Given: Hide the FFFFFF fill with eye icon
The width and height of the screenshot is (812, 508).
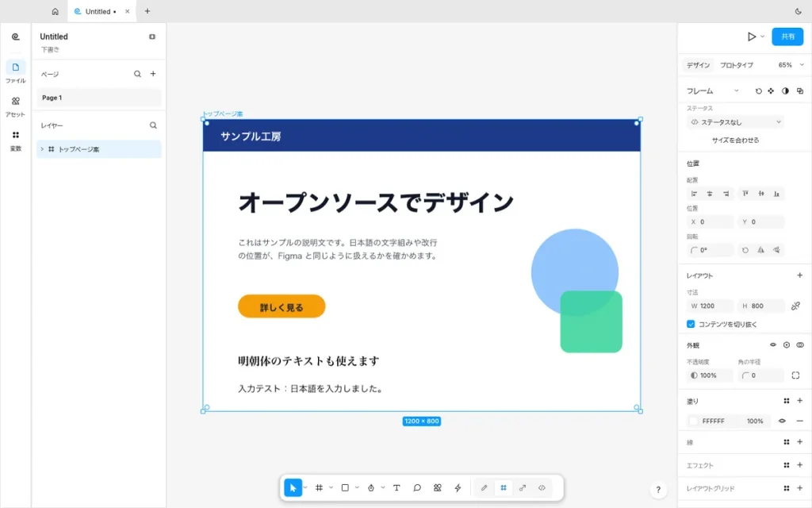Looking at the screenshot, I should click(x=783, y=421).
